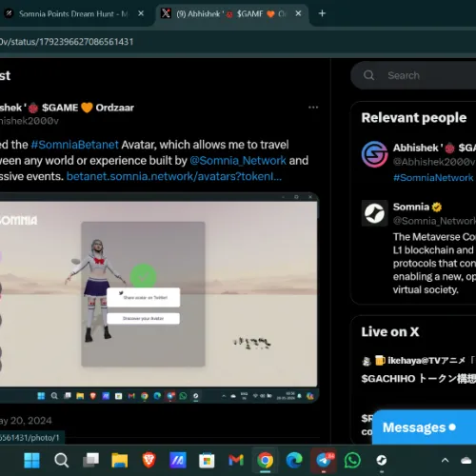The image size is (476, 476).
Task: Open the avatar screenshot image in the tweet
Action: tap(159, 298)
